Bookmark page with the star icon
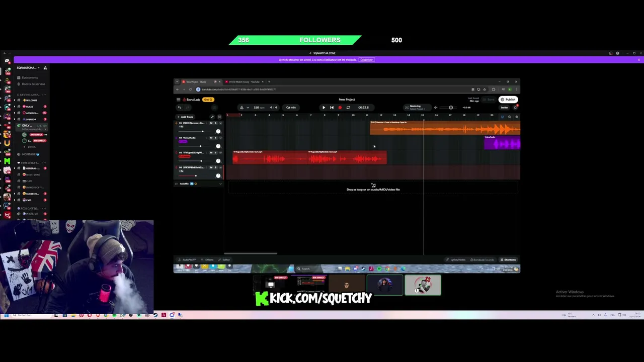The width and height of the screenshot is (644, 362). pyautogui.click(x=485, y=89)
